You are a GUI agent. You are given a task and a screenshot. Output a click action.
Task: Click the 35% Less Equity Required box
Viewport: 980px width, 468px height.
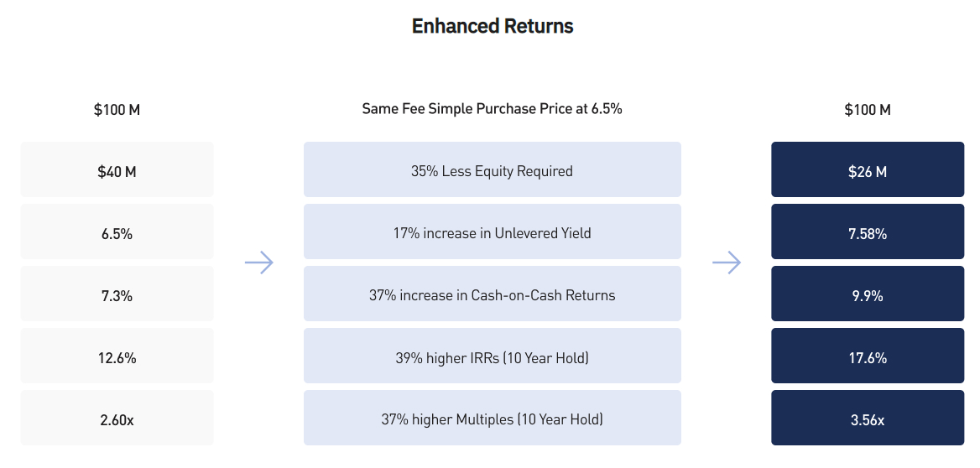[493, 169]
